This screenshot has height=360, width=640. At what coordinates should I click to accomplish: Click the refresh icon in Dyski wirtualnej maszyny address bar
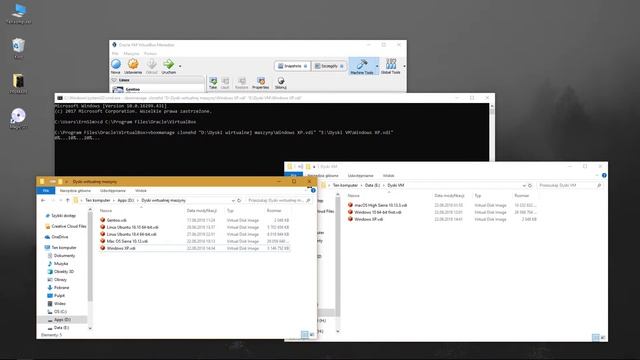pyautogui.click(x=239, y=200)
